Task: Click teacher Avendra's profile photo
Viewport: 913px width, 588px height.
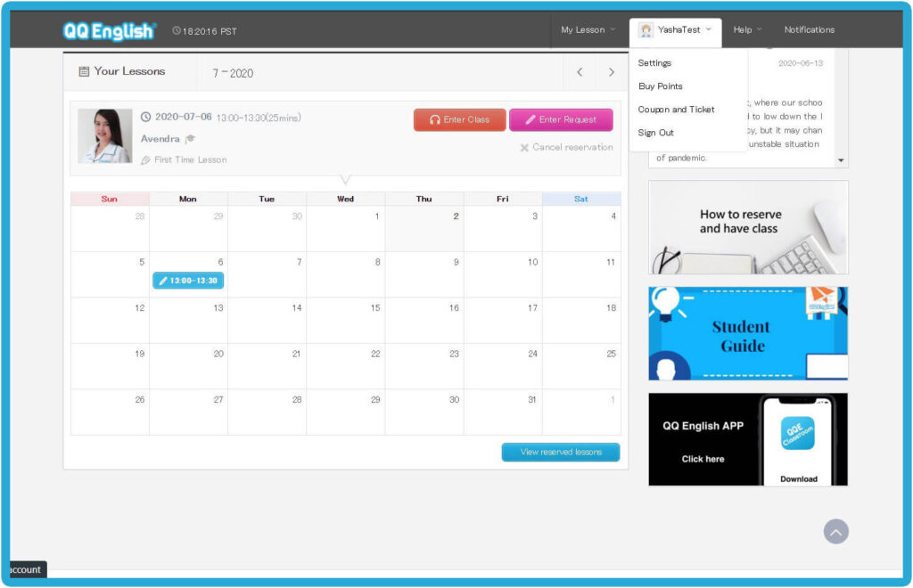Action: coord(104,136)
